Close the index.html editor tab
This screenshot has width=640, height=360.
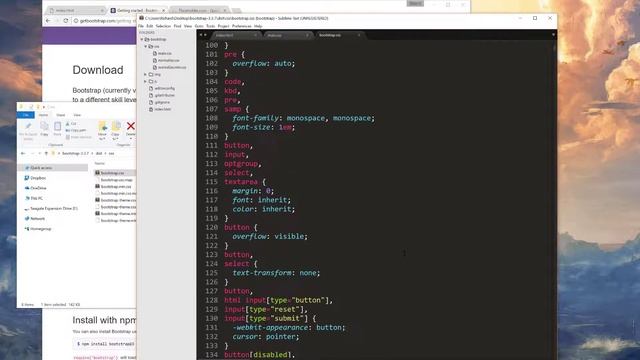coord(256,36)
